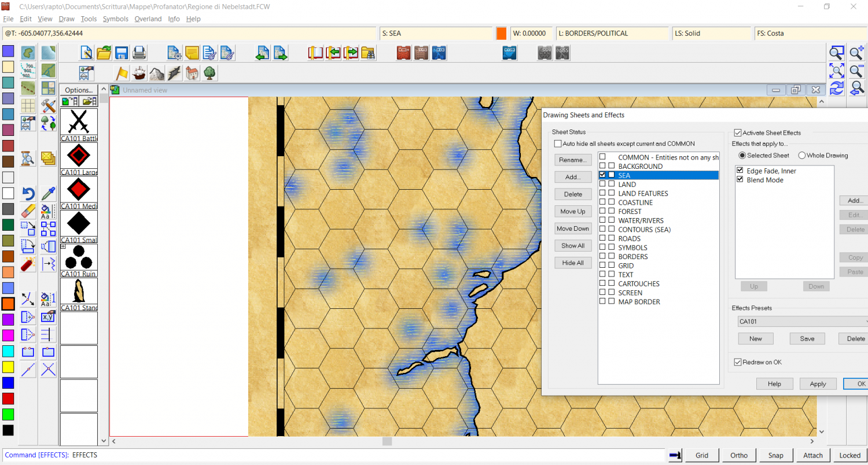Click the Redraw refresh arrows icon
Image resolution: width=868 pixels, height=465 pixels.
pyautogui.click(x=837, y=88)
